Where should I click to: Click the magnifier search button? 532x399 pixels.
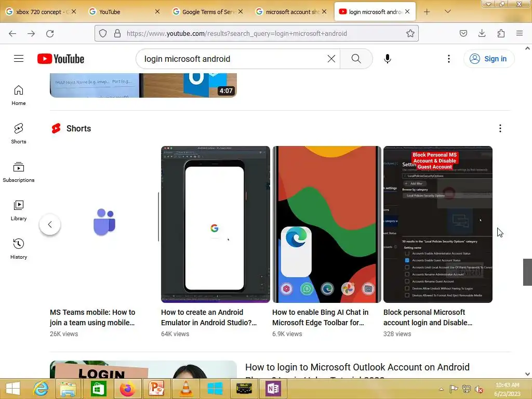[x=356, y=59]
